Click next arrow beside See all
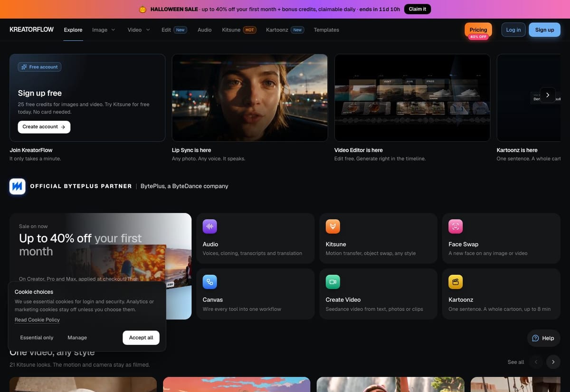The image size is (570, 392). pyautogui.click(x=553, y=362)
